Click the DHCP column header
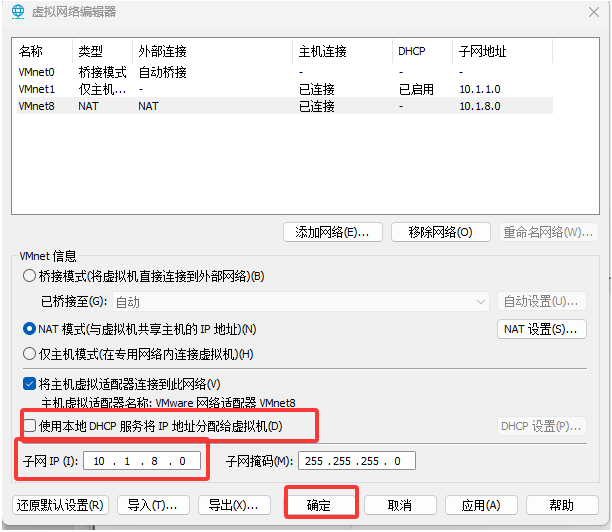 (x=423, y=51)
